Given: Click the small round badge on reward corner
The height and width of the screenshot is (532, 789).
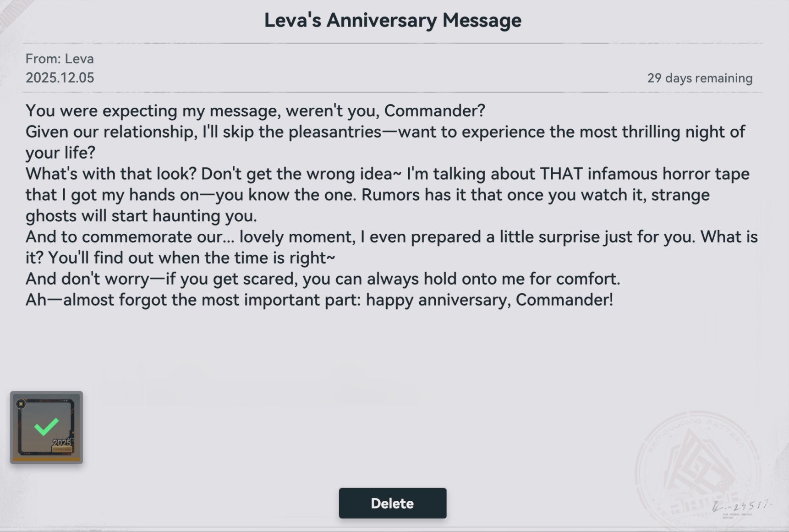Looking at the screenshot, I should point(21,404).
